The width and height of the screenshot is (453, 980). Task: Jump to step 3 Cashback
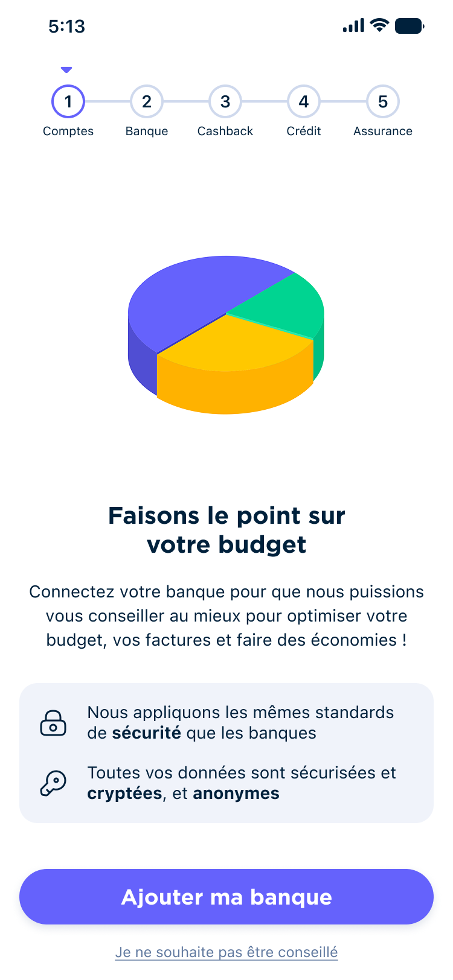pyautogui.click(x=225, y=101)
